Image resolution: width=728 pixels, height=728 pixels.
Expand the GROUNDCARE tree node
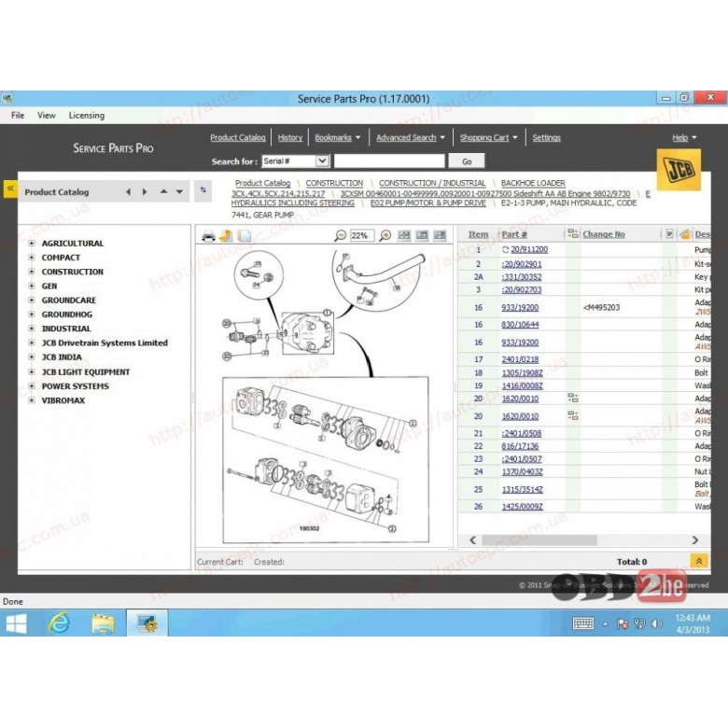pyautogui.click(x=32, y=300)
